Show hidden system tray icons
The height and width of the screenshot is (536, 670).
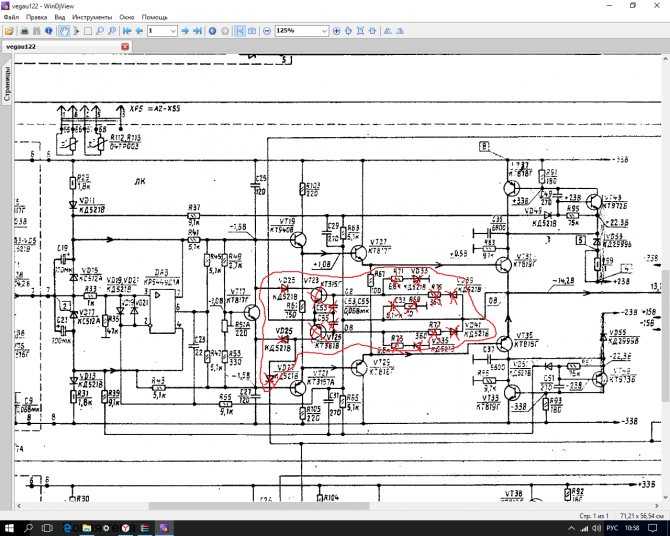point(572,529)
